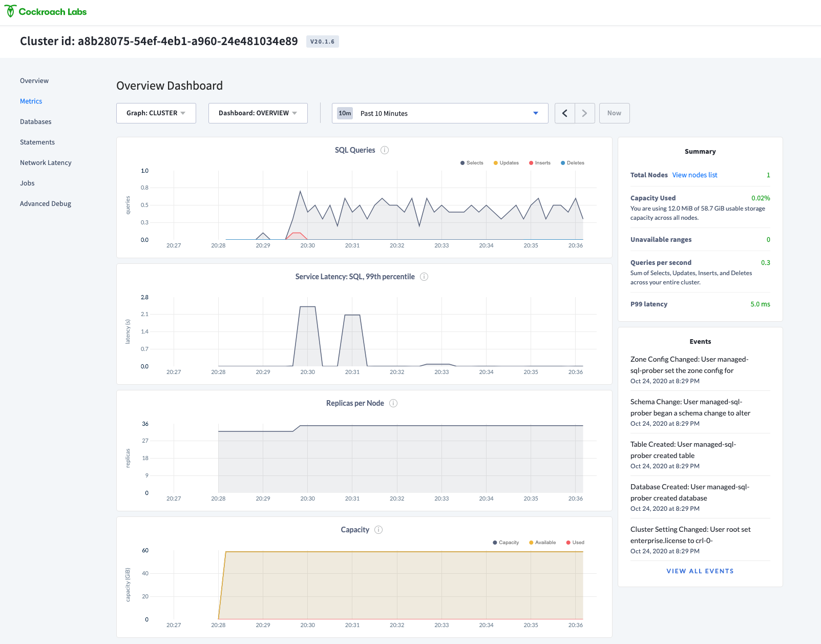Click the Total Nodes label
Viewport: 821px width, 644px height.
(649, 175)
